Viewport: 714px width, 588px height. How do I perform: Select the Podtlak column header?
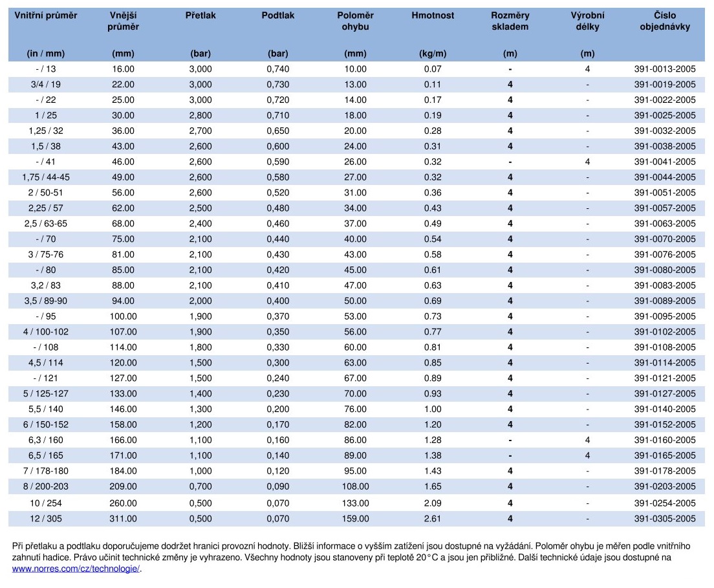point(277,16)
